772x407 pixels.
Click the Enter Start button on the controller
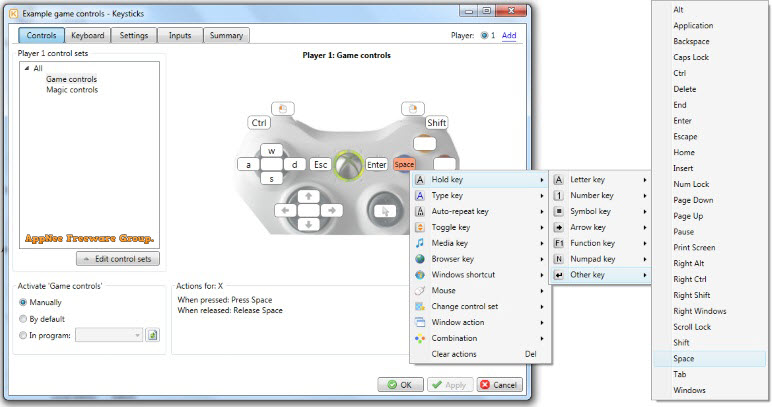coord(377,165)
